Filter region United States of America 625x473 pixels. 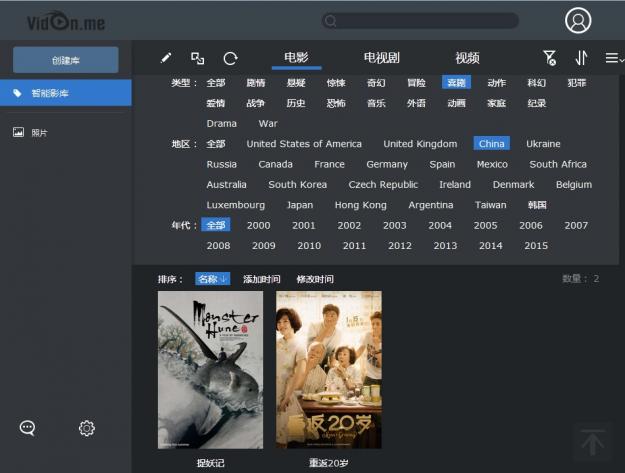click(x=304, y=144)
